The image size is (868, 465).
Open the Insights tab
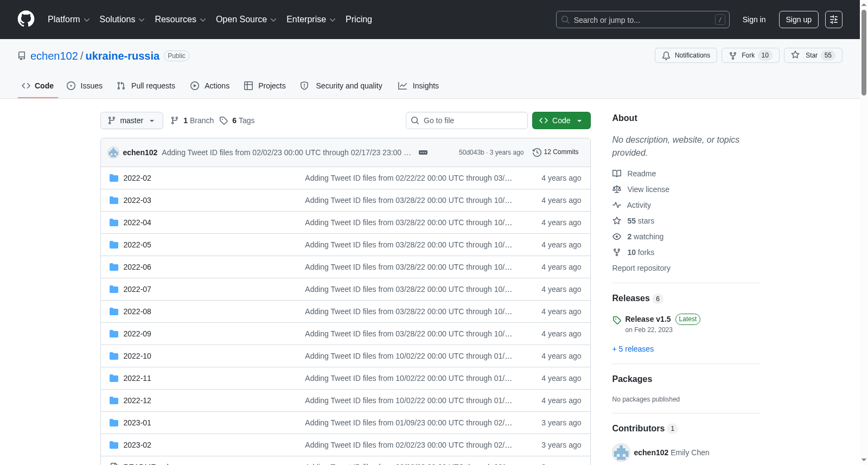[418, 86]
